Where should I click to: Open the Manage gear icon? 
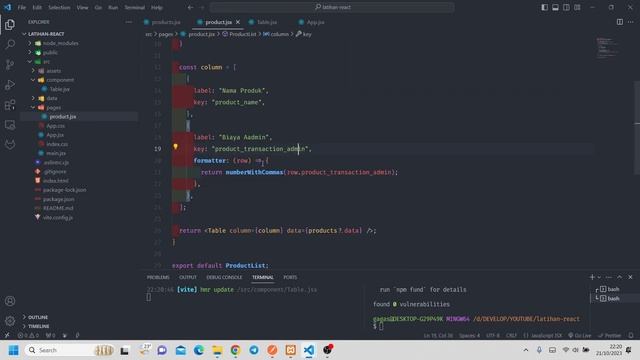tap(10, 321)
